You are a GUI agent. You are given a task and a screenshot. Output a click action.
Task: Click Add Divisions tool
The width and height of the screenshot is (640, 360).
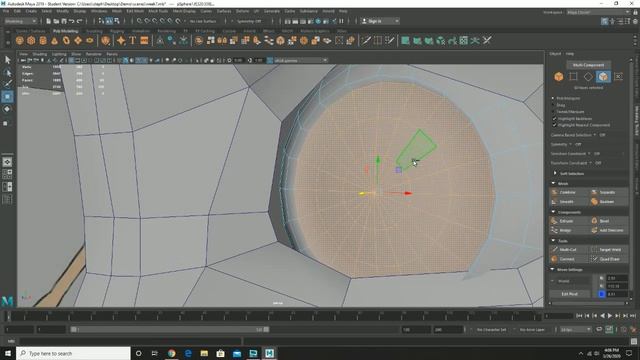[609, 230]
